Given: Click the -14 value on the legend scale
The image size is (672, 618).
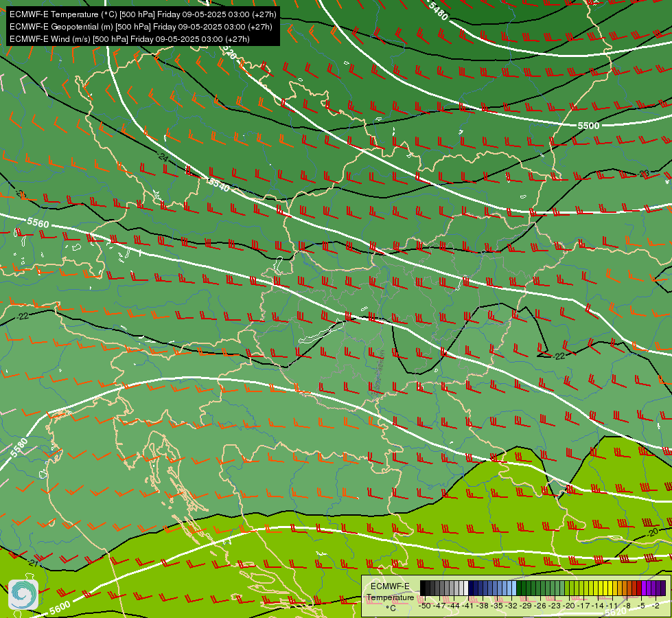Looking at the screenshot, I should (598, 606).
